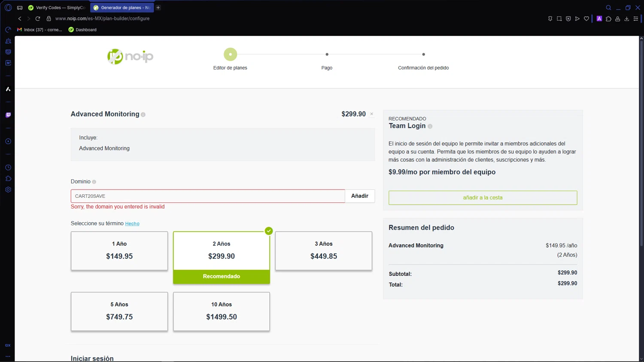Remove Advanced Monitoring with the x icon
This screenshot has width=644, height=362.
372,114
